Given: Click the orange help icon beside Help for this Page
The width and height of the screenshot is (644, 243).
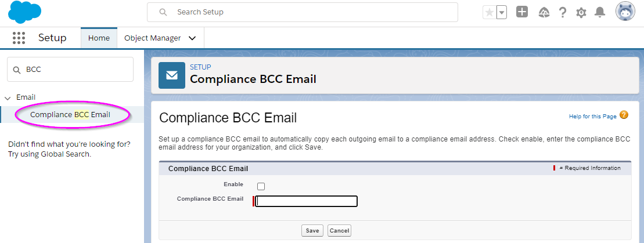Looking at the screenshot, I should click(x=624, y=115).
